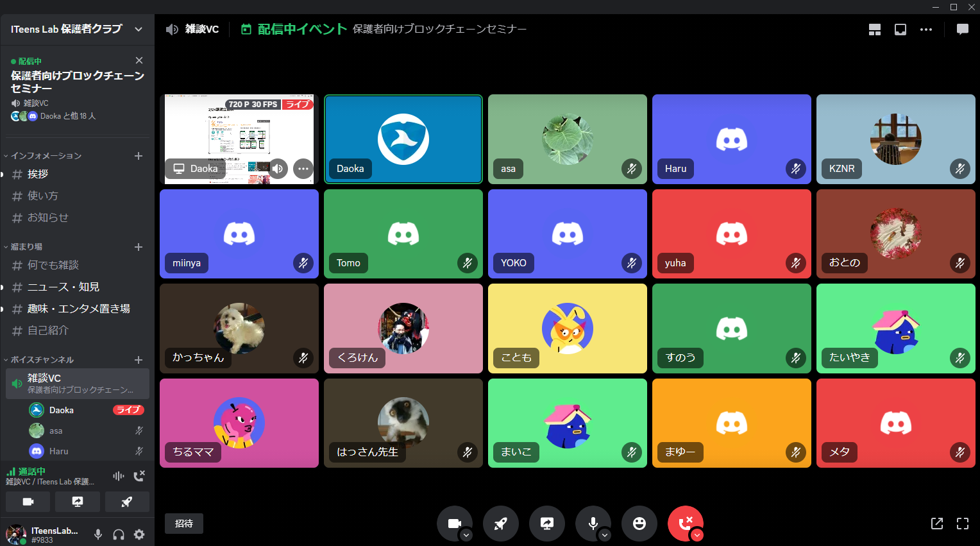This screenshot has width=980, height=546.
Task: Adjust volume on Daoka's live stream tile
Action: point(278,169)
